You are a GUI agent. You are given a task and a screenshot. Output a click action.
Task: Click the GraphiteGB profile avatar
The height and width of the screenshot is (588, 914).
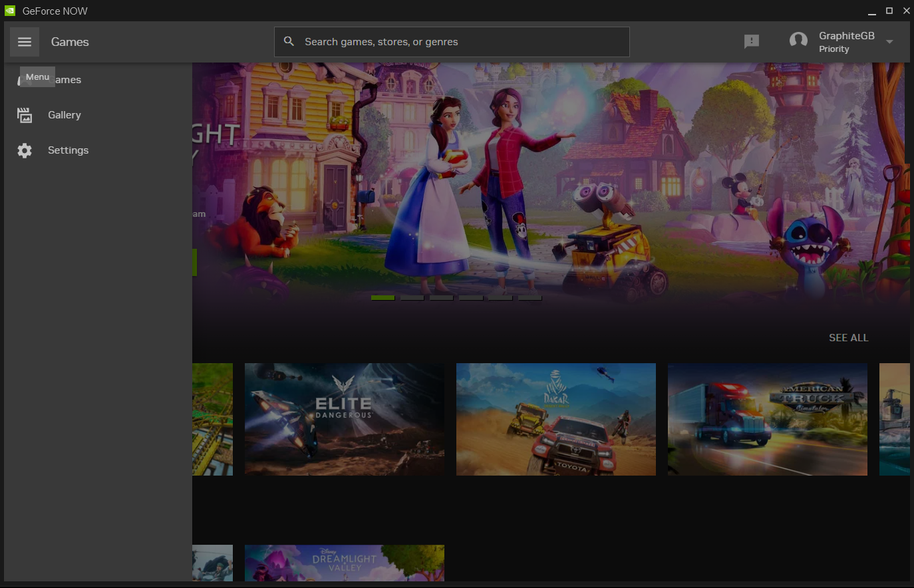(798, 41)
